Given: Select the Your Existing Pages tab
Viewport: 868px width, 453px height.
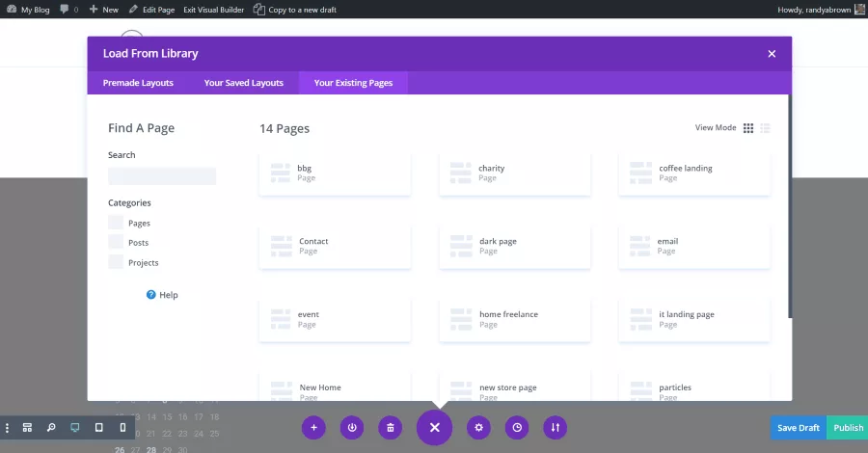Looking at the screenshot, I should [353, 83].
